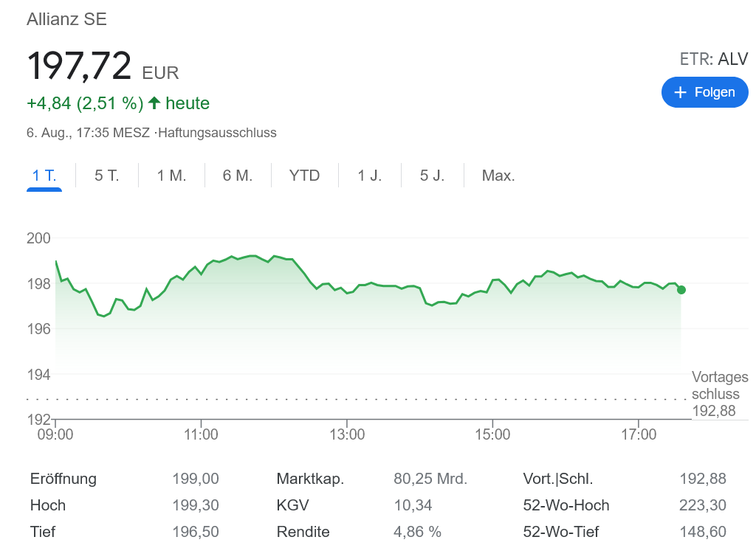Viewport: 756px width, 551px height.
Task: Open the Haftungsausschluss disclaimer link
Action: pyautogui.click(x=217, y=133)
